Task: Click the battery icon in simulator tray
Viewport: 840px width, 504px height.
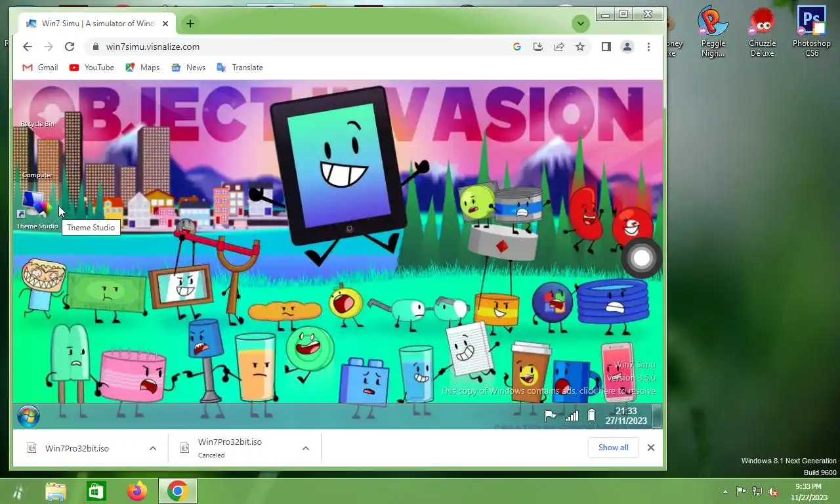Action: pos(591,416)
